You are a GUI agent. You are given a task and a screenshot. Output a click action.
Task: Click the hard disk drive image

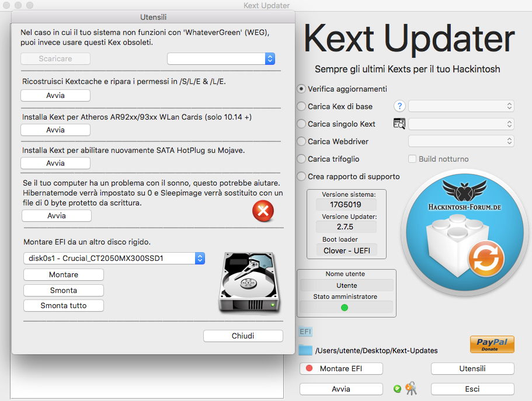pyautogui.click(x=250, y=283)
